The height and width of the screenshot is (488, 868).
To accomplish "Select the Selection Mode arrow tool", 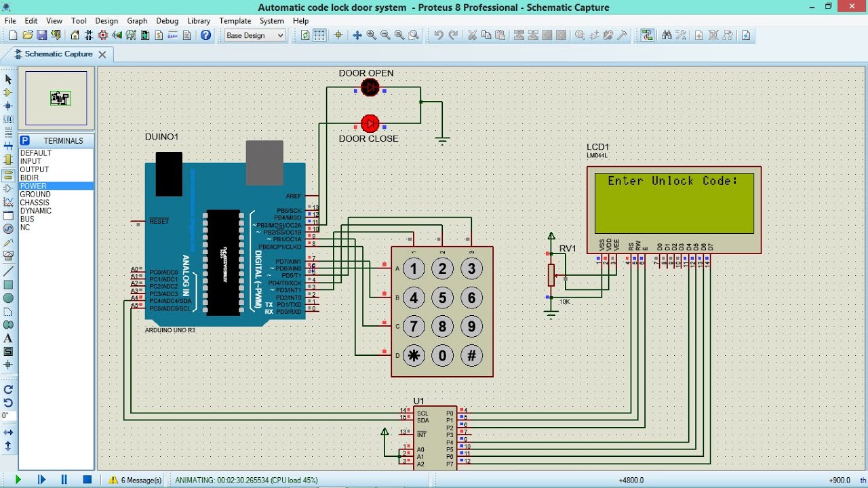I will pyautogui.click(x=8, y=79).
